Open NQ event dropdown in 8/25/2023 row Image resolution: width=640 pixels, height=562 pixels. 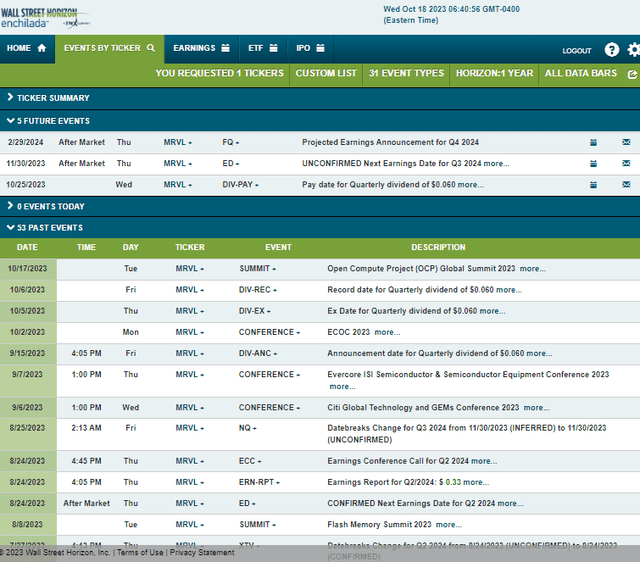click(248, 428)
